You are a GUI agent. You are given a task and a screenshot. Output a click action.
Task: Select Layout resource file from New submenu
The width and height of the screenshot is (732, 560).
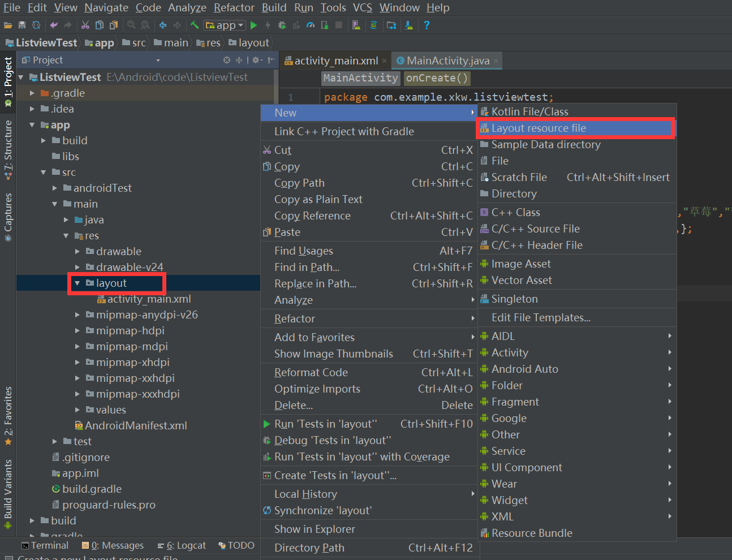(x=576, y=128)
